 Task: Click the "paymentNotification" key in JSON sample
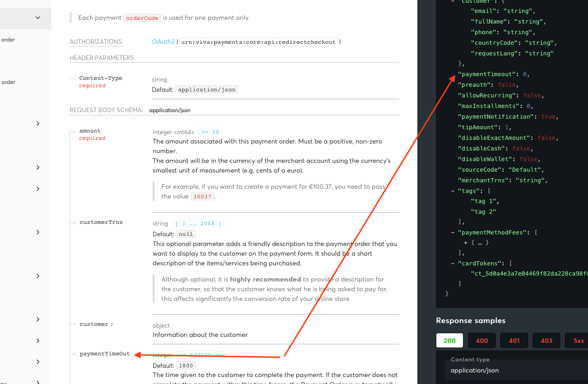(495, 117)
